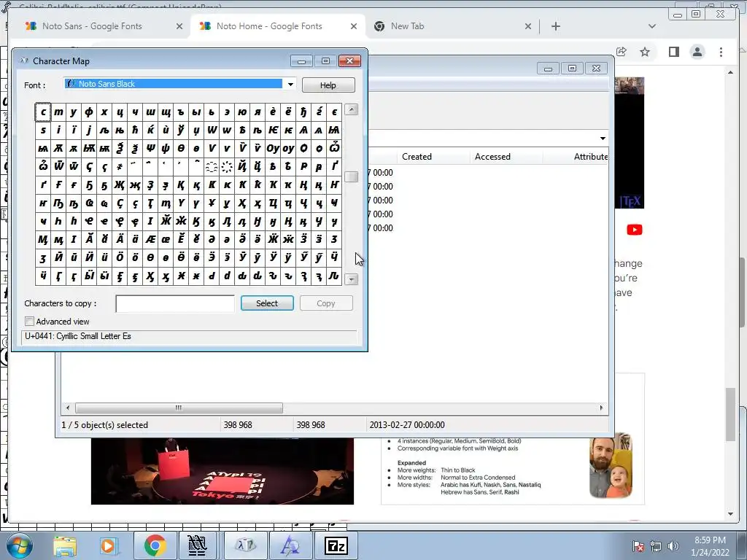Open a new Chrome tab with plus button
Image resolution: width=747 pixels, height=560 pixels.
555,26
